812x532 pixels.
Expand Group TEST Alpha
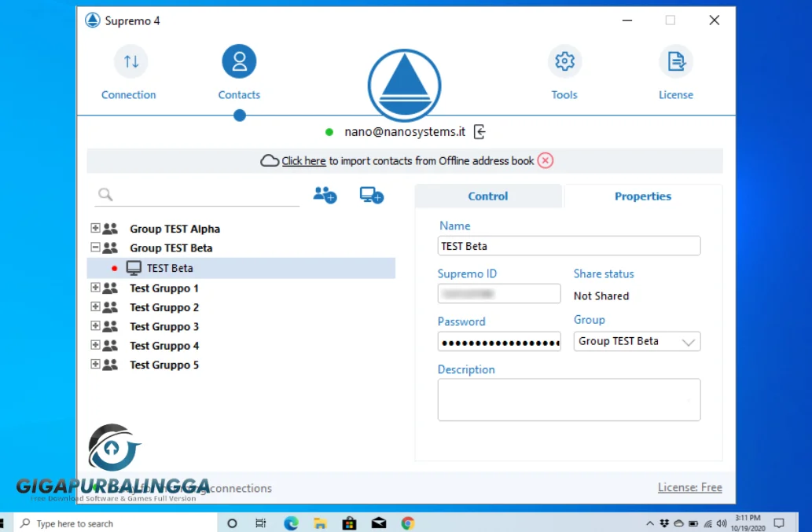click(x=95, y=228)
